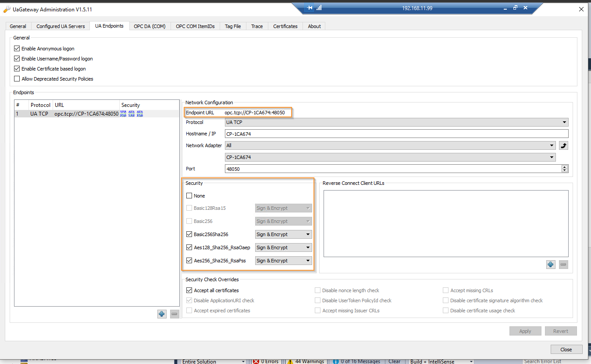Open Basic256Sha256 Sign & Encrypt mode dropdown
The height and width of the screenshot is (364, 591).
[x=283, y=234]
